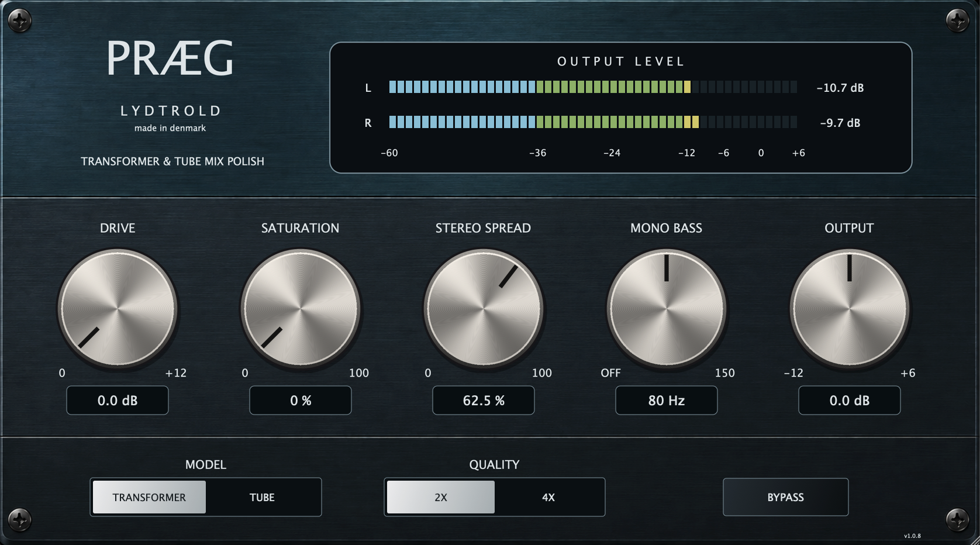Click the v1.0.8 version label

[912, 536]
